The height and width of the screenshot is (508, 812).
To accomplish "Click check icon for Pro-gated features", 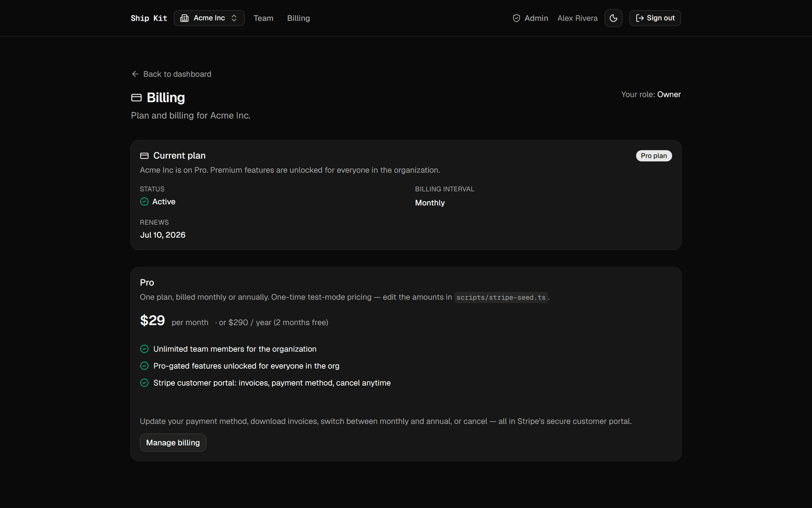I will click(144, 366).
